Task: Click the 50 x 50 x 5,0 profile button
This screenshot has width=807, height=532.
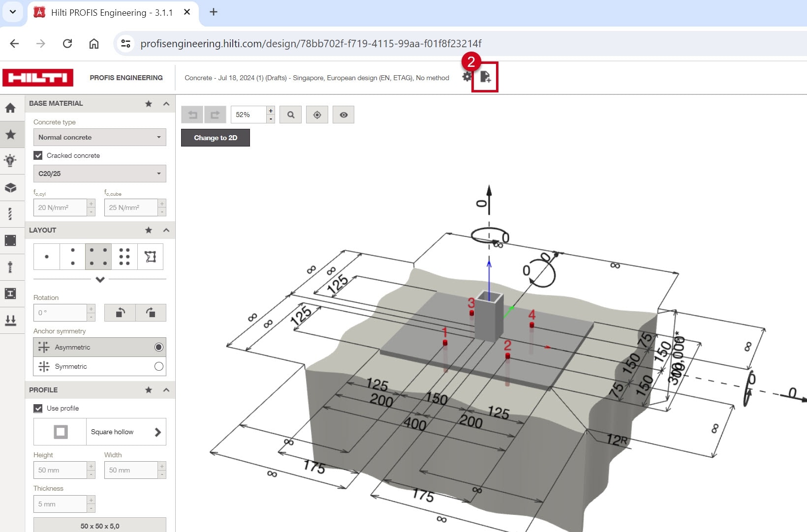Action: [x=99, y=525]
